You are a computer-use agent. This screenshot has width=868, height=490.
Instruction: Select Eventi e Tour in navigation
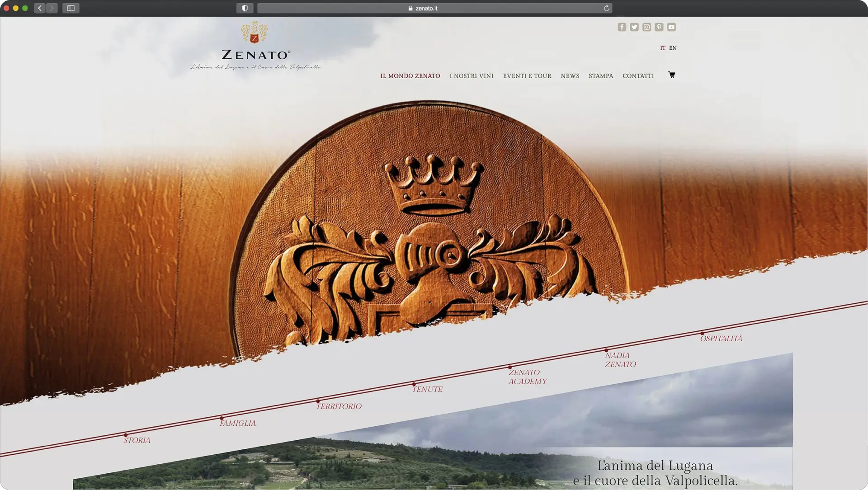[527, 76]
